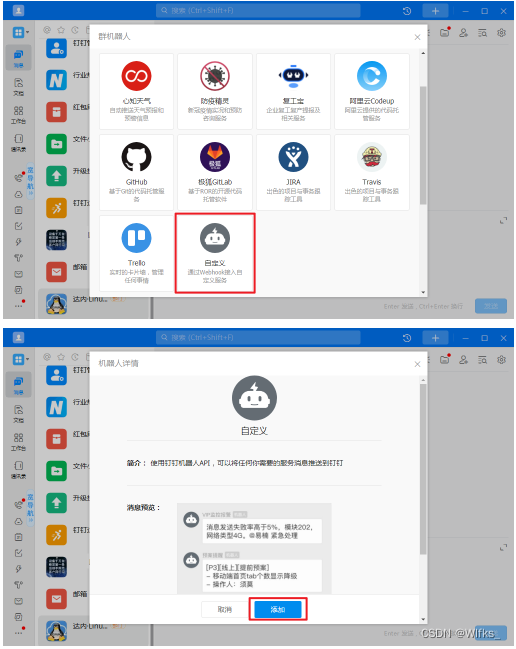This screenshot has height=649, width=516.
Task: Select the 极狐GitLab robot card
Action: coord(215,172)
